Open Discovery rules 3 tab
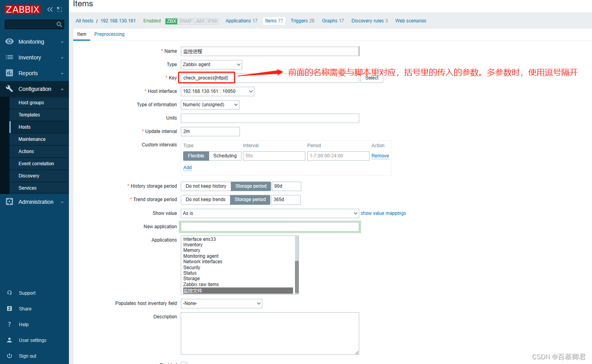The width and height of the screenshot is (592, 364). (x=369, y=21)
